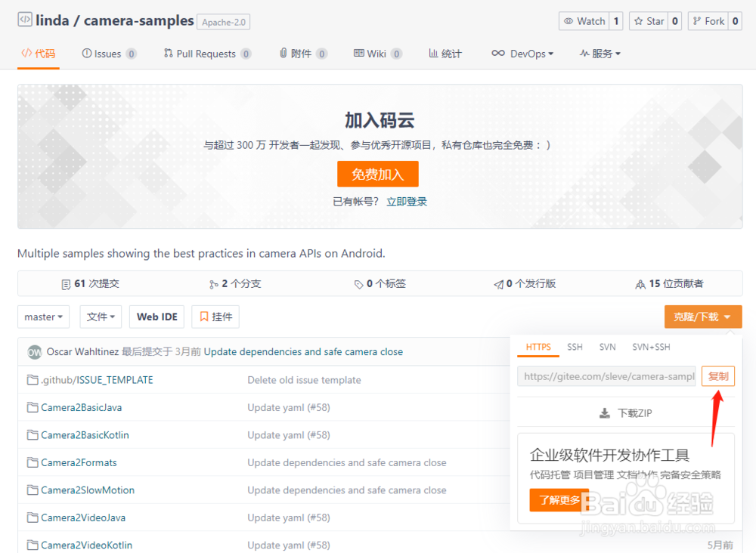Click the Star count 0
The height and width of the screenshot is (553, 756).
(x=675, y=21)
